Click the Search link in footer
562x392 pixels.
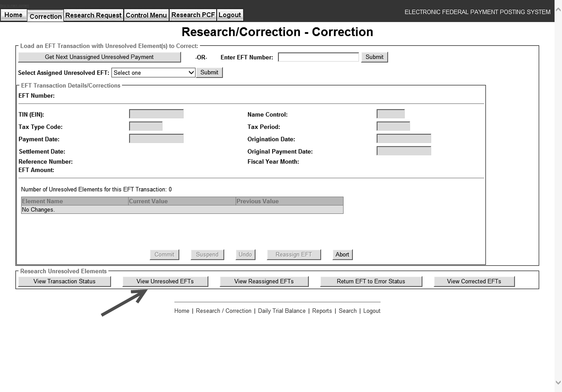click(x=347, y=311)
